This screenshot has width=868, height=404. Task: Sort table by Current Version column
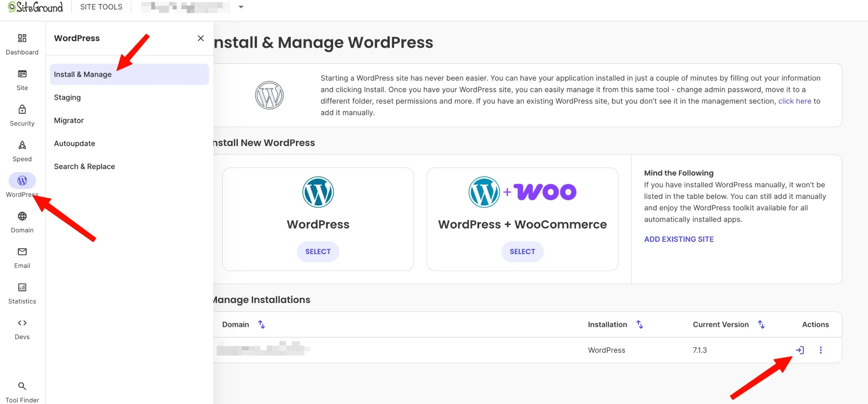point(761,324)
